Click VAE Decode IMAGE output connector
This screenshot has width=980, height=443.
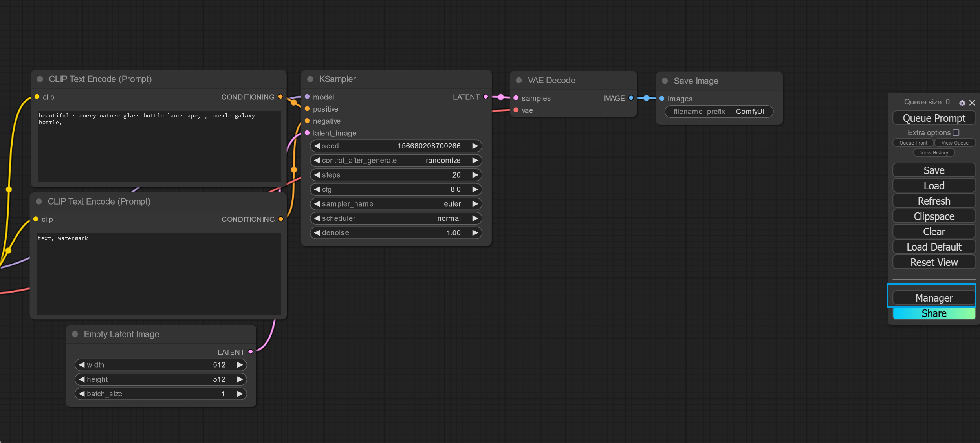(x=631, y=98)
